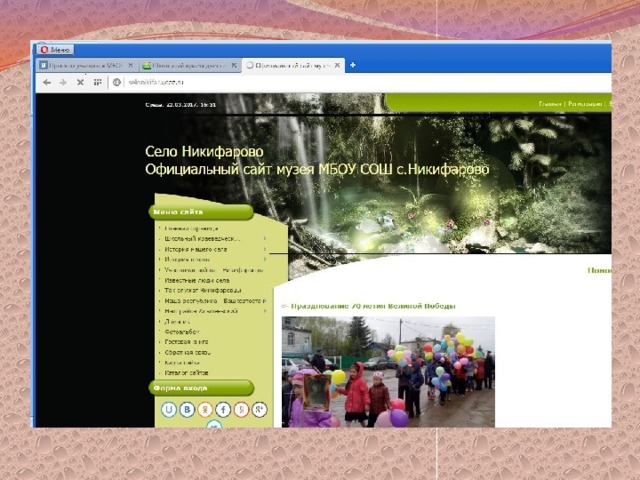The width and height of the screenshot is (640, 480).
Task: Log in with the VK social icon
Action: [187, 409]
